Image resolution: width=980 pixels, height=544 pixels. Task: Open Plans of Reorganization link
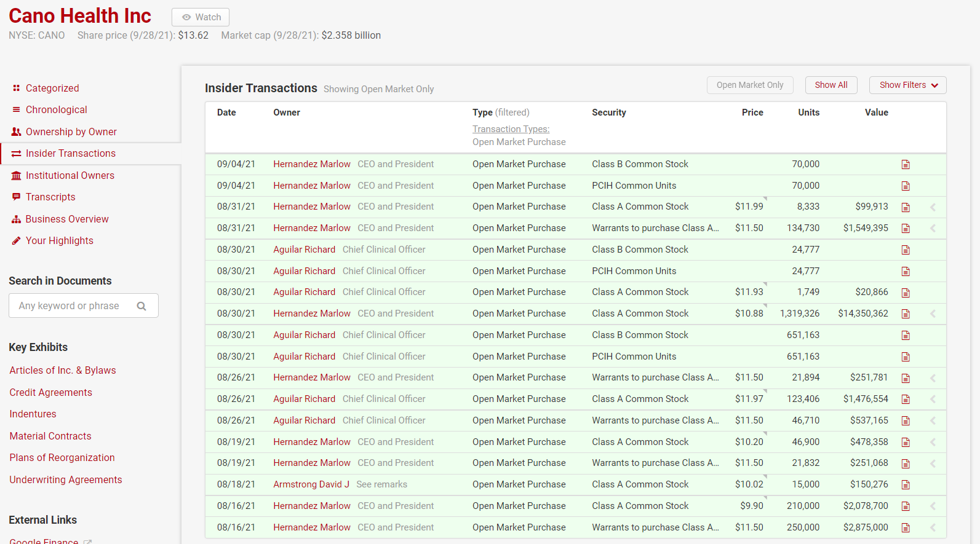tap(62, 457)
